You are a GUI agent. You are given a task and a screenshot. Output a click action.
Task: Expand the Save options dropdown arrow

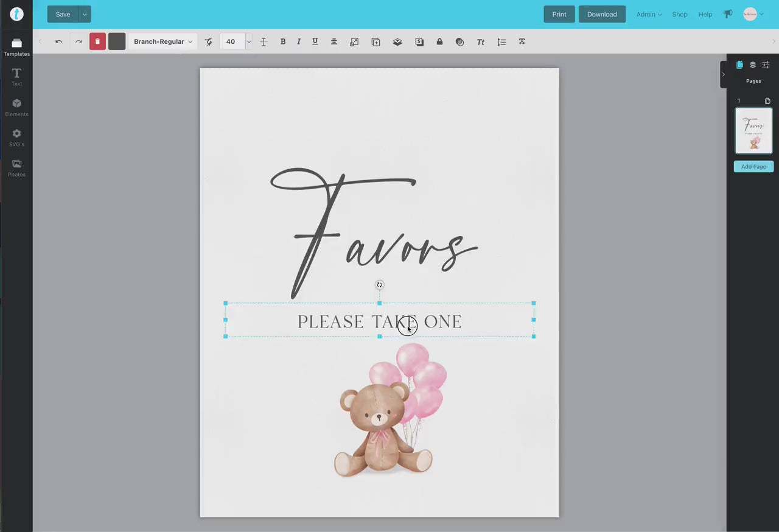click(85, 14)
